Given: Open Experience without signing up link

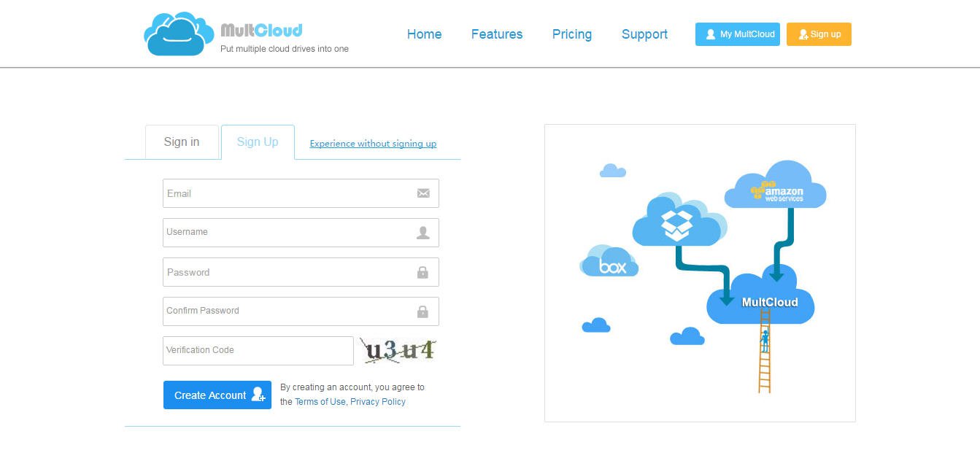Looking at the screenshot, I should pyautogui.click(x=373, y=144).
